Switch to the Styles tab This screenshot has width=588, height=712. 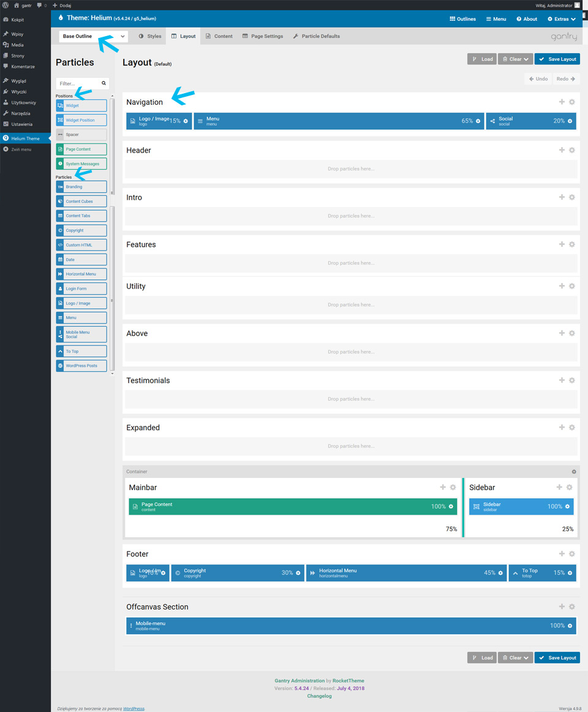(x=150, y=36)
